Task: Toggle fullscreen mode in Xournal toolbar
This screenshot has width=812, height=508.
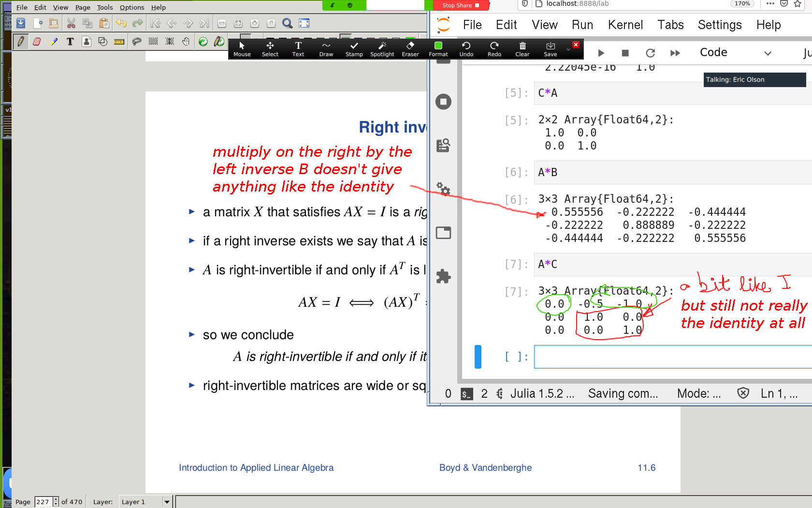Action: click(304, 23)
